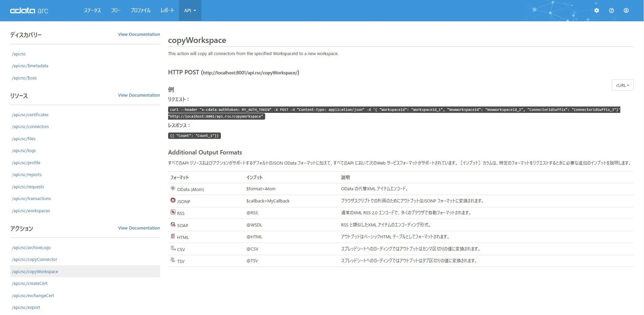
Task: Click the copyWorkspace HTTP POST URL
Action: click(x=250, y=73)
